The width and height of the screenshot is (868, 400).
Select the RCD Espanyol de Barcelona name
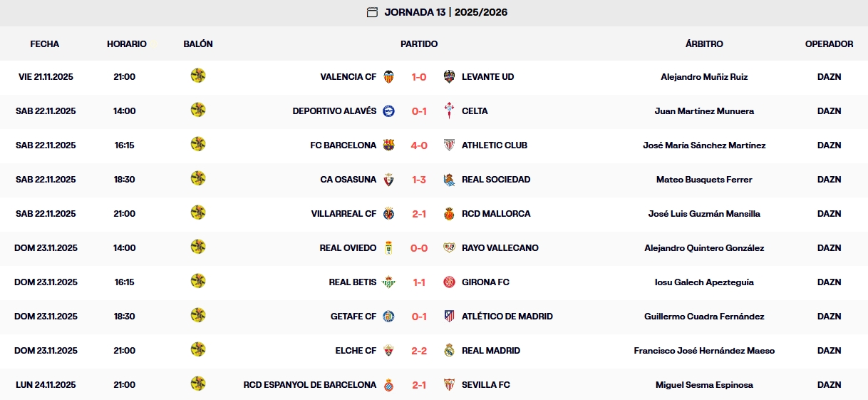[310, 385]
